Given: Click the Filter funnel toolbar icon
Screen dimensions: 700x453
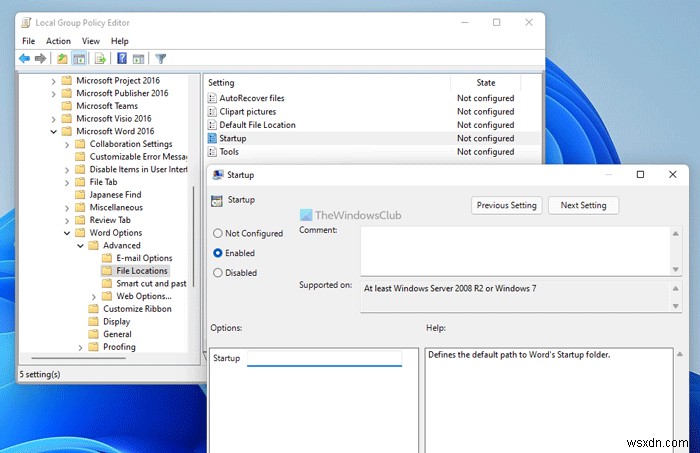Looking at the screenshot, I should tap(161, 59).
